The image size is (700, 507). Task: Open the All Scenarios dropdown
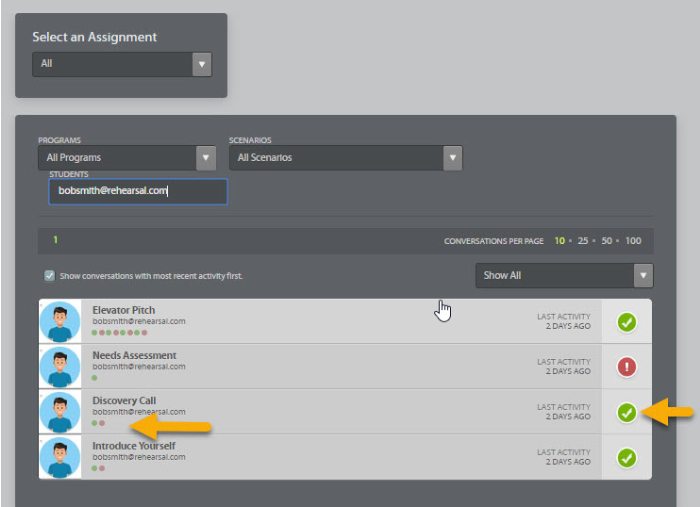coord(345,158)
